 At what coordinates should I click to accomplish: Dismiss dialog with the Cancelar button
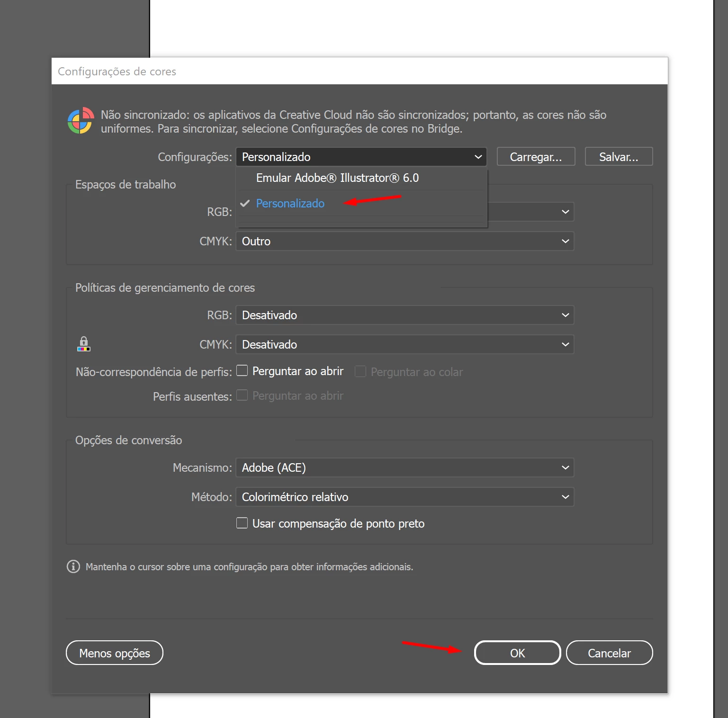[x=610, y=653]
